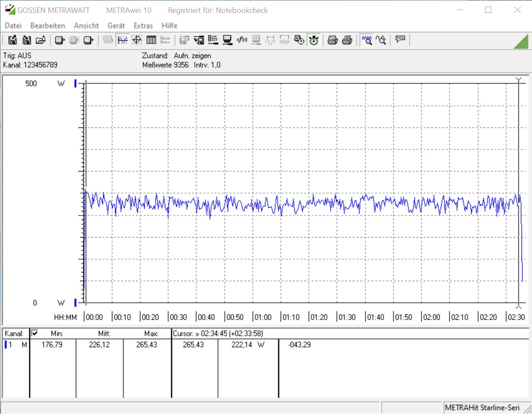
Task: Click the green stopwatch toolbar icon
Action: tap(314, 40)
